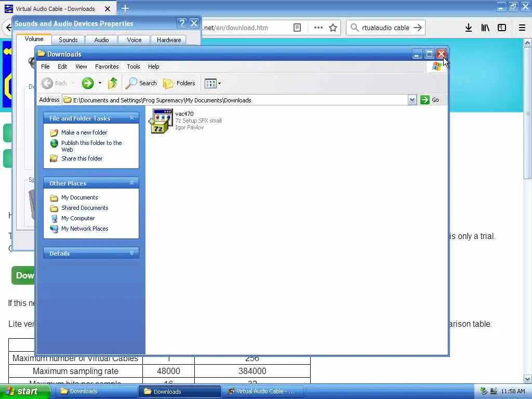
Task: Switch to Sounds tab in Sounds Properties
Action: click(x=68, y=40)
